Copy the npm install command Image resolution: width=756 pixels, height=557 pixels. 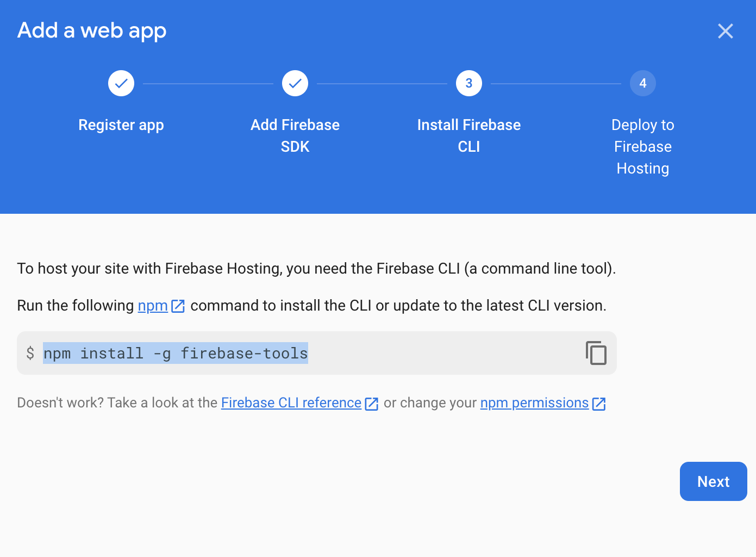596,353
